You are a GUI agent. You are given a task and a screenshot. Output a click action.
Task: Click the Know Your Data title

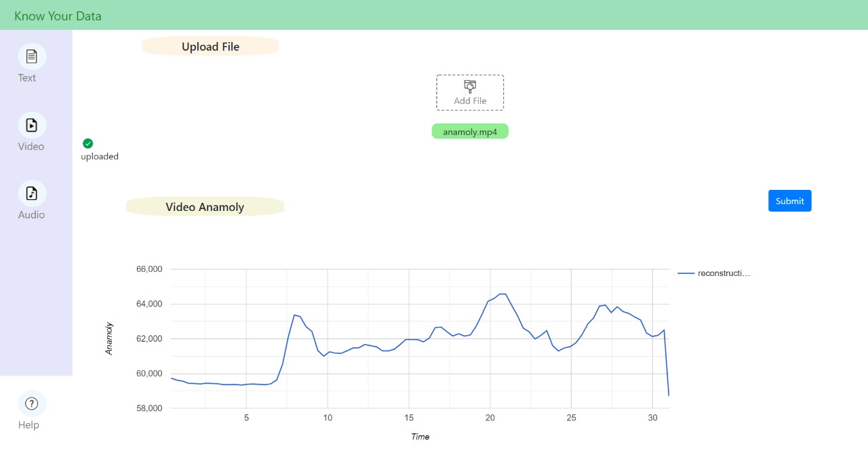[x=58, y=16]
